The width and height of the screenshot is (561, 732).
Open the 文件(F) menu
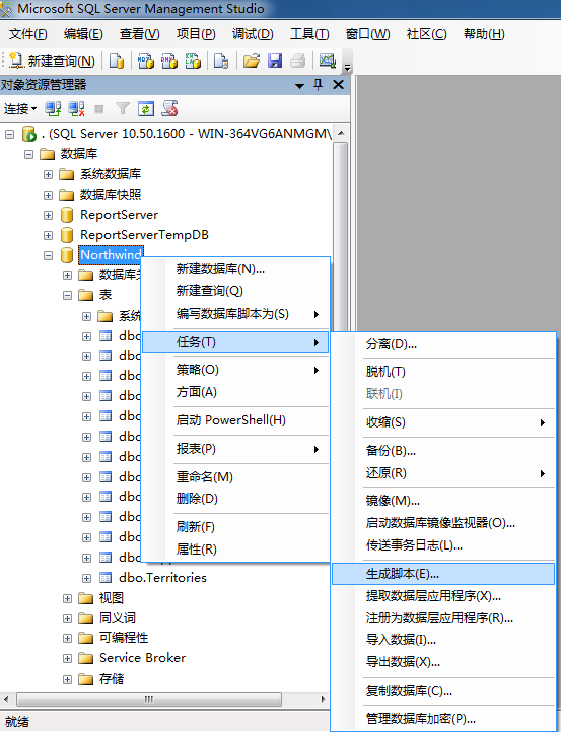coord(28,34)
